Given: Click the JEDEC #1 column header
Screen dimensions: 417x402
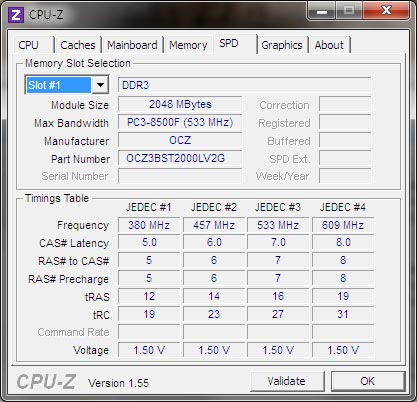Looking at the screenshot, I should 149,207.
